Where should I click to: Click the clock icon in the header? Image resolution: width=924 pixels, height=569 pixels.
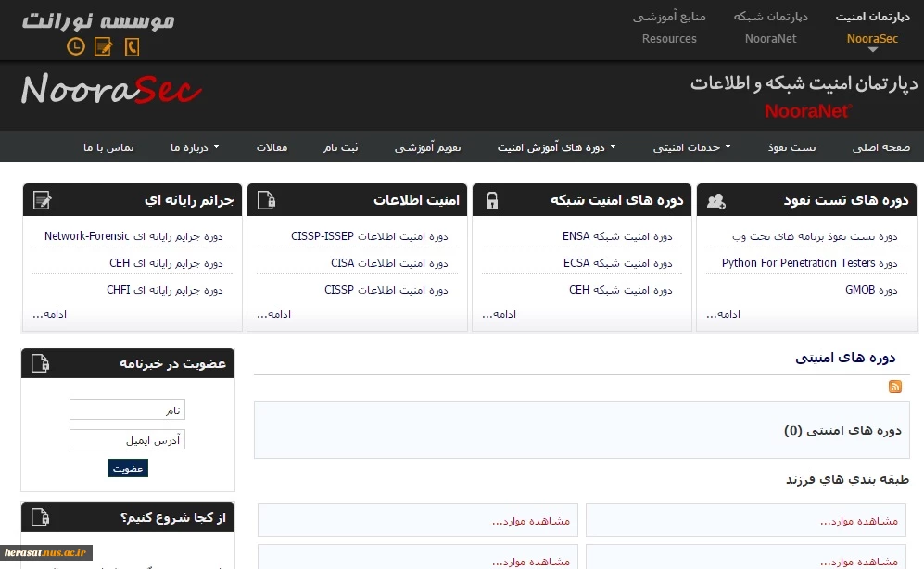tap(75, 46)
